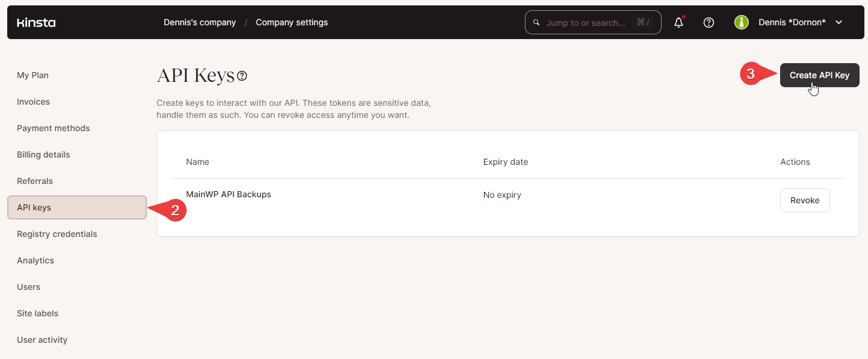Click the Name column header
868x359 pixels.
[x=197, y=162]
